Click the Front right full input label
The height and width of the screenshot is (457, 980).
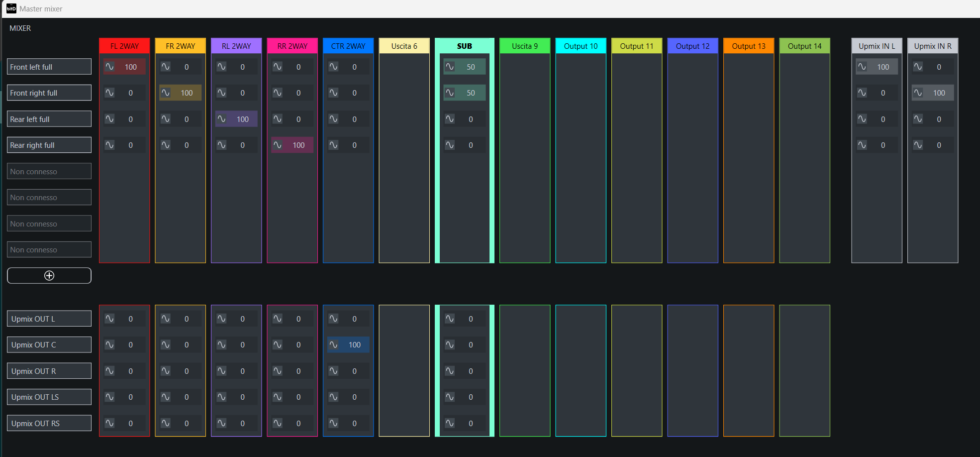click(x=49, y=93)
